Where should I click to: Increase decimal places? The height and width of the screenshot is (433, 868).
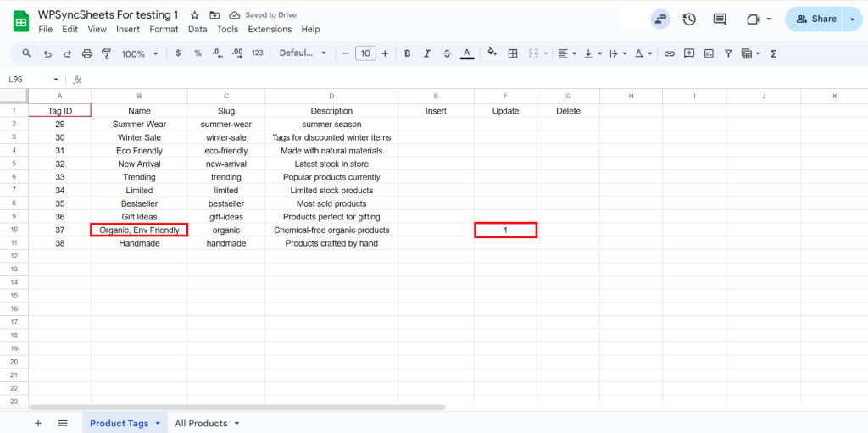click(237, 53)
